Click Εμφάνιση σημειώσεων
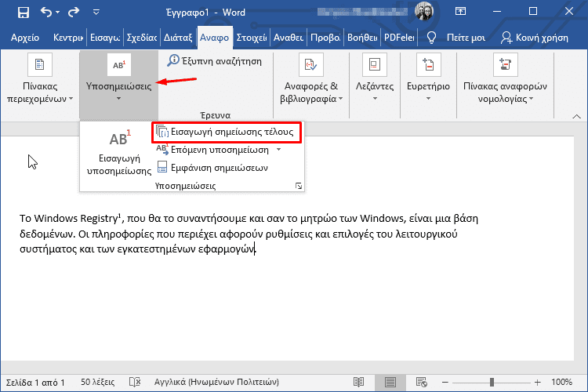This screenshot has width=588, height=392. pos(212,168)
